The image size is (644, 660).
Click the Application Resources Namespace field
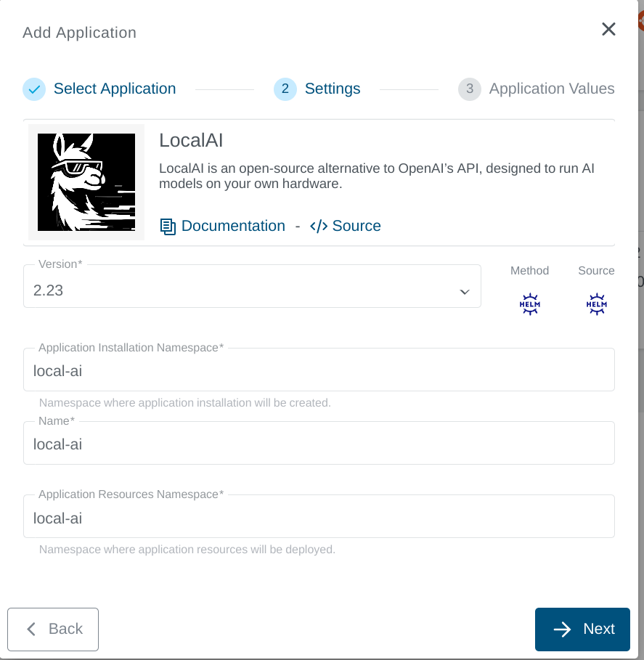[x=319, y=516]
